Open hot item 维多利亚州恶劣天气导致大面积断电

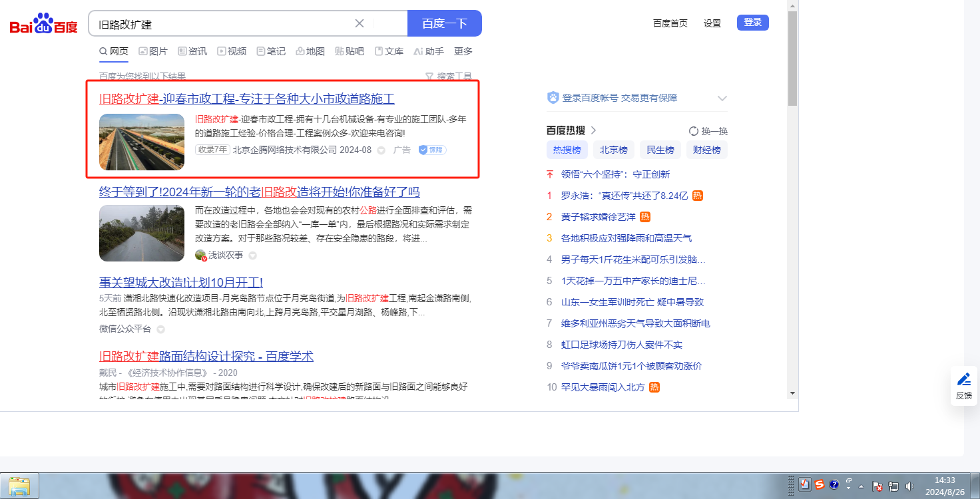636,323
